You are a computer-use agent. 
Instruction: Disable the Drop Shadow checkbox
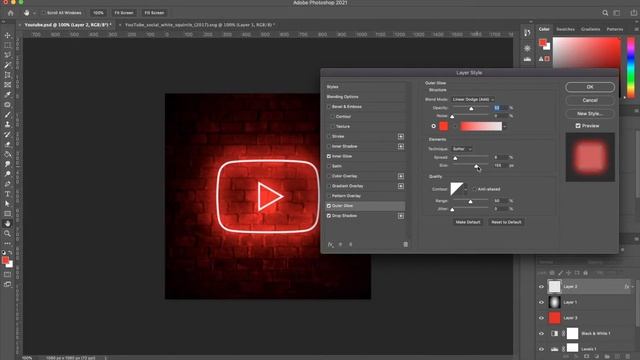(329, 216)
